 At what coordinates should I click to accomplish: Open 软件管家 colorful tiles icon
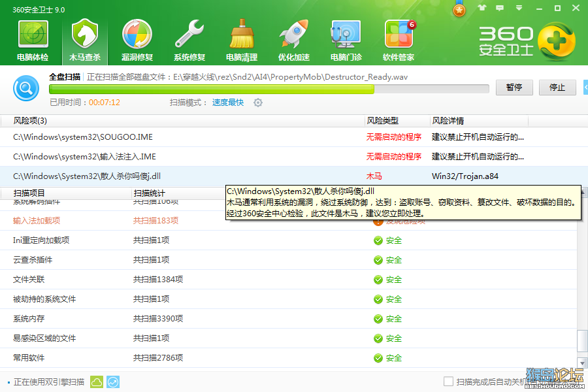coord(399,35)
